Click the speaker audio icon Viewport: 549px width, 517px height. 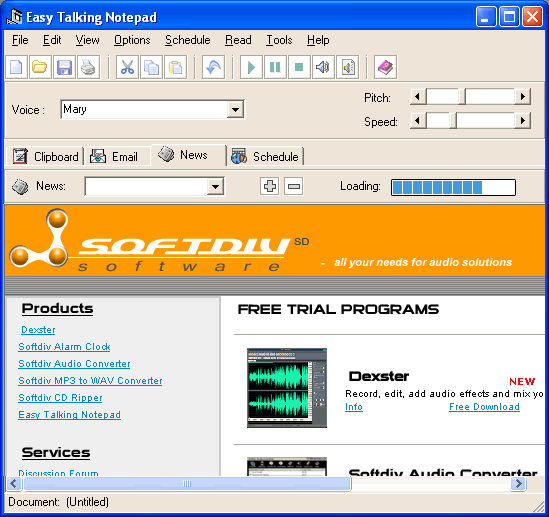click(x=323, y=67)
